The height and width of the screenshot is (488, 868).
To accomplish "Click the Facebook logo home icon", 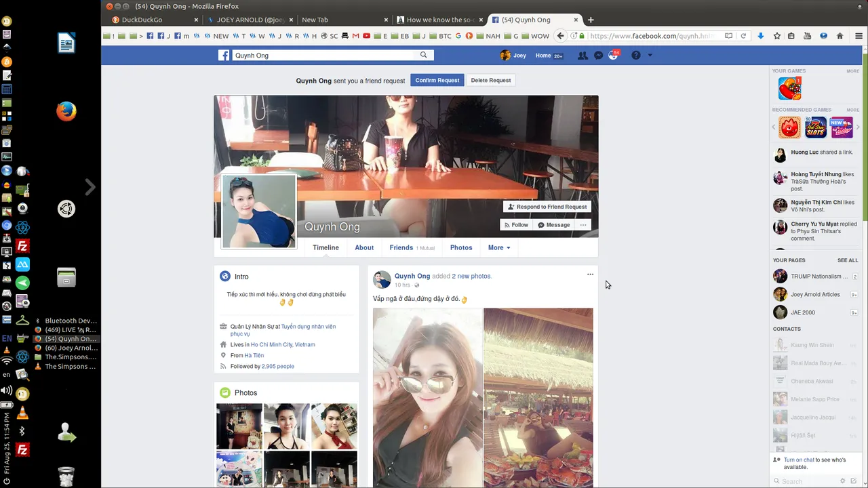I will [x=224, y=56].
